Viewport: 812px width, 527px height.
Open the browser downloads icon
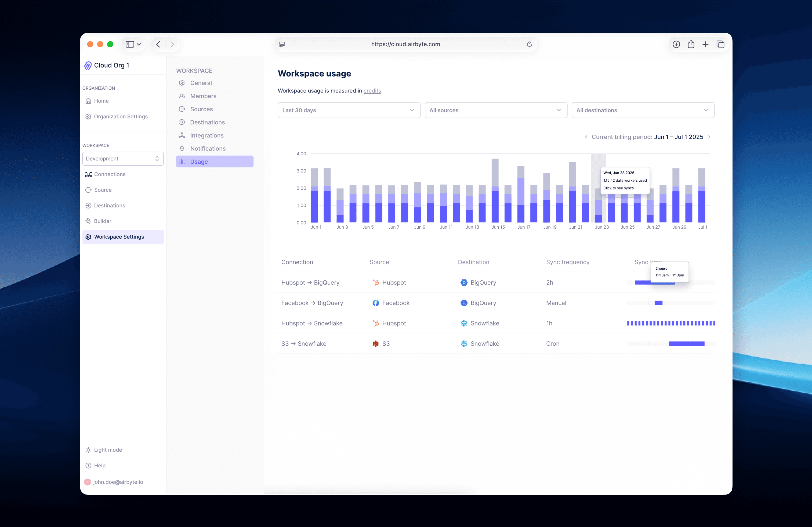click(676, 44)
